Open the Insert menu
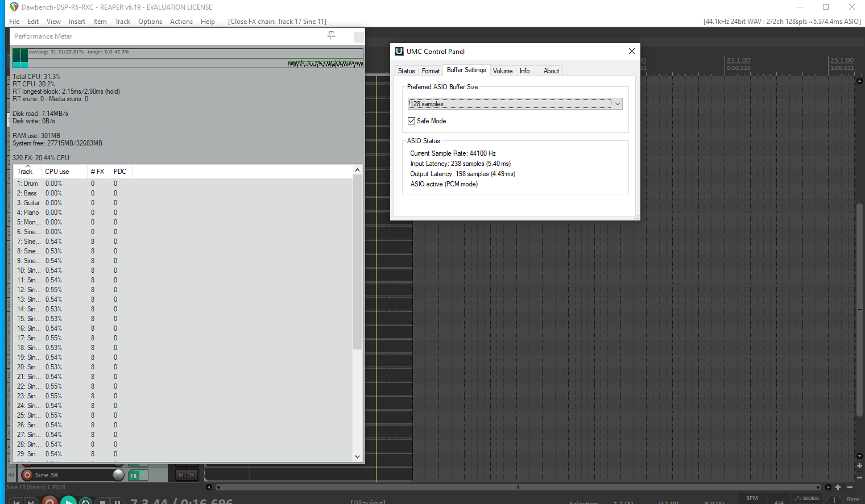The height and width of the screenshot is (504, 865). click(x=77, y=22)
